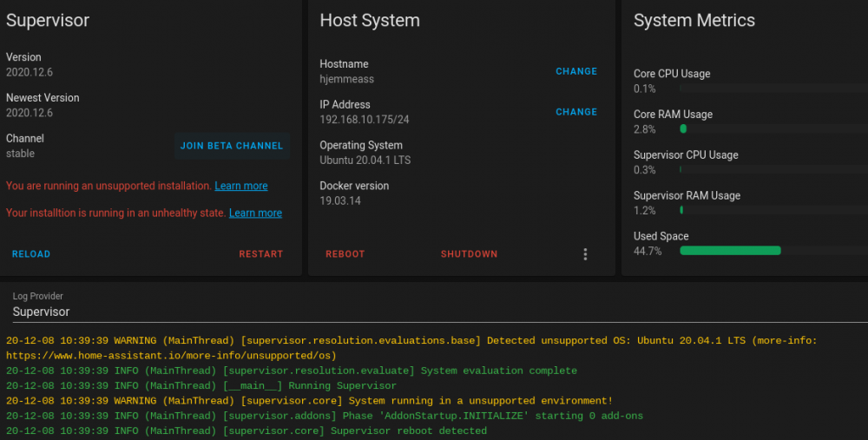Reboot the host system

tap(345, 254)
